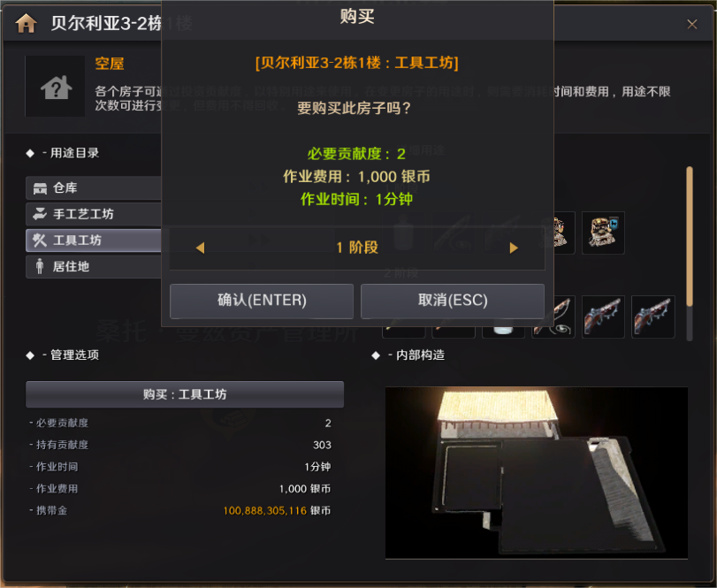This screenshot has width=717, height=588.
Task: Click the person icon next to 居住地
Action: [x=40, y=266]
